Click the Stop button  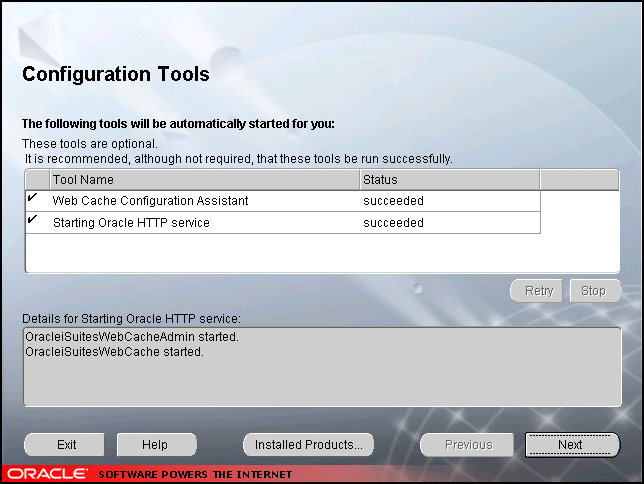pyautogui.click(x=595, y=291)
